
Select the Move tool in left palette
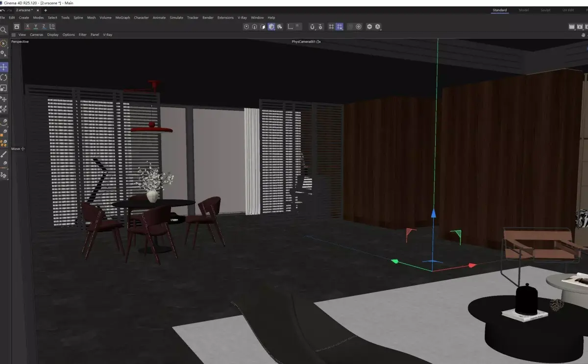3,67
